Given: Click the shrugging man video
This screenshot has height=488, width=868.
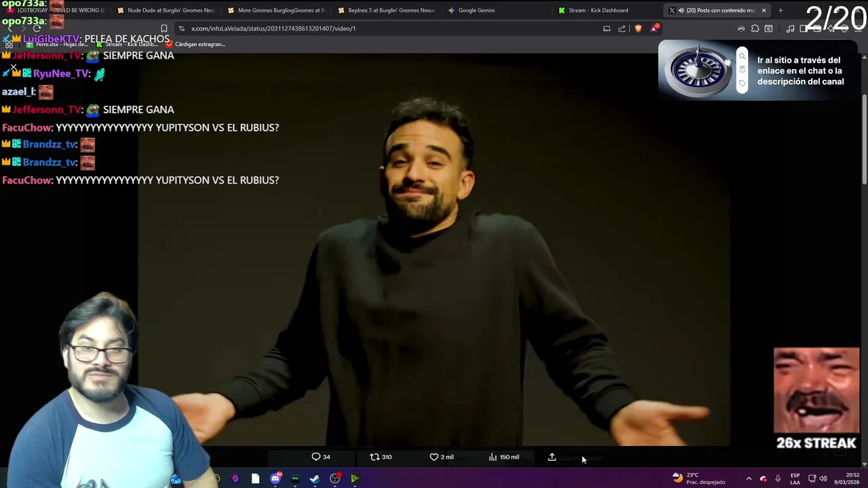Looking at the screenshot, I should pyautogui.click(x=434, y=249).
